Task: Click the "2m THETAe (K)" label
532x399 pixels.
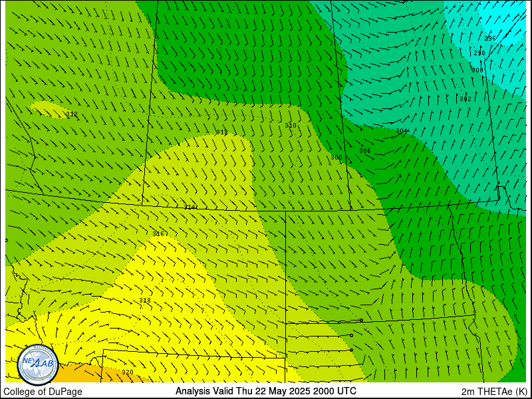Action: 494,392
